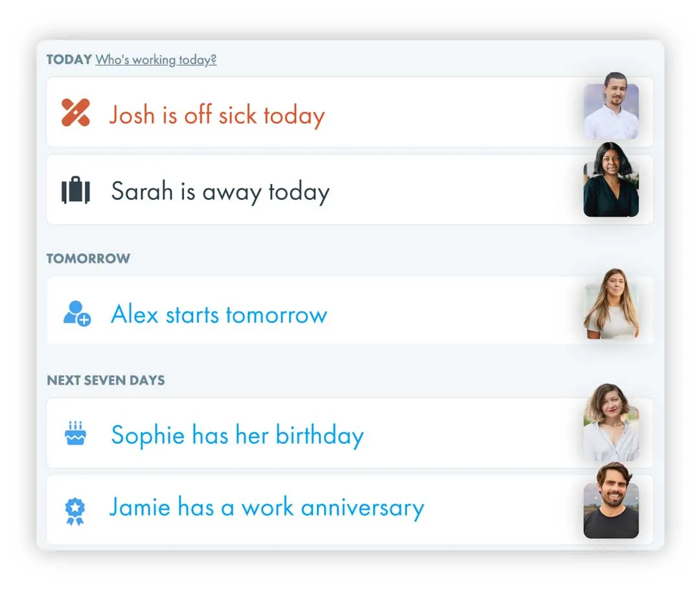Click the TOMORROW section heading
This screenshot has width=700, height=589.
tap(88, 258)
